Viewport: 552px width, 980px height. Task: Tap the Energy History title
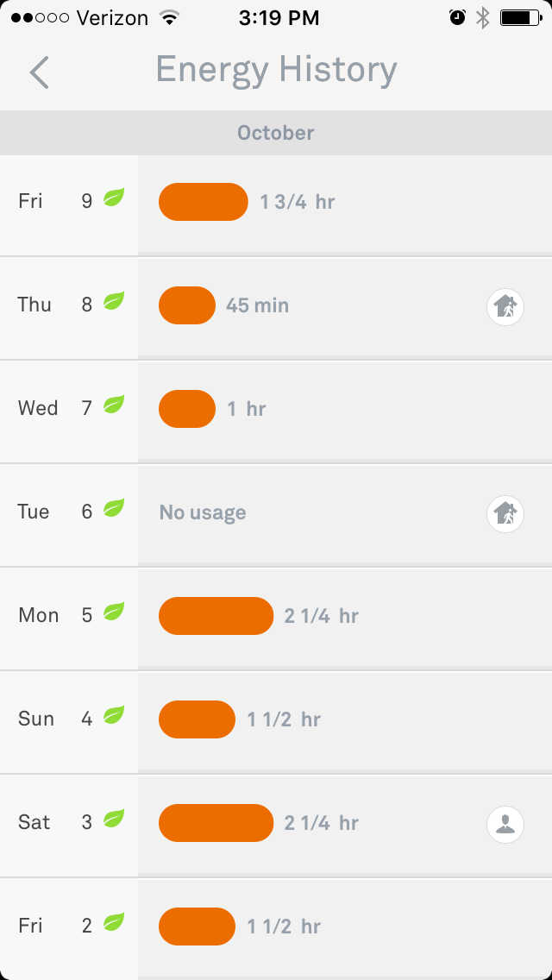(x=276, y=71)
